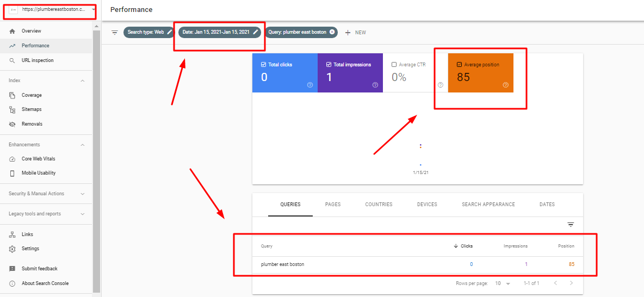Screen dimensions: 644x297
Task: Click the Settings gear icon
Action: point(13,249)
